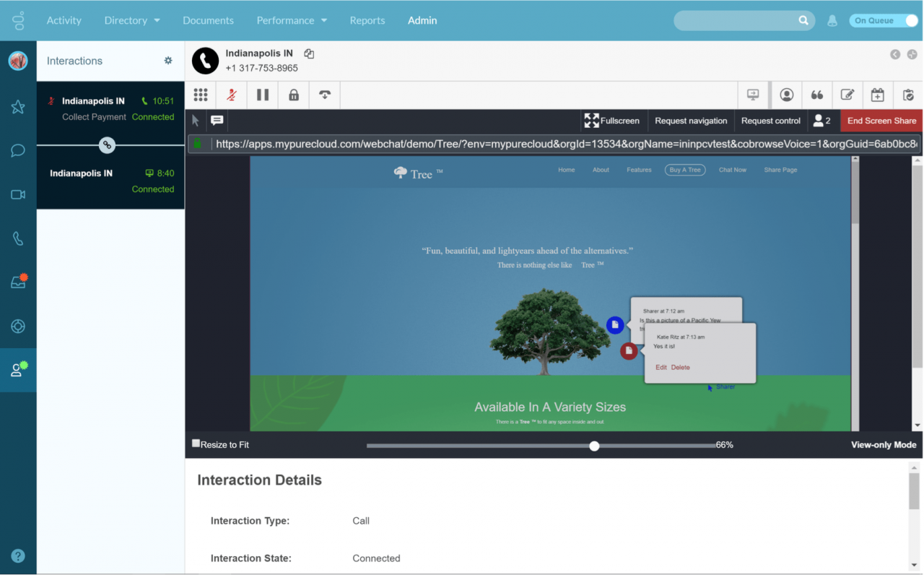Viewport: 924px width, 575px height.
Task: Enable the Resize to Fit checkbox
Action: pos(196,444)
